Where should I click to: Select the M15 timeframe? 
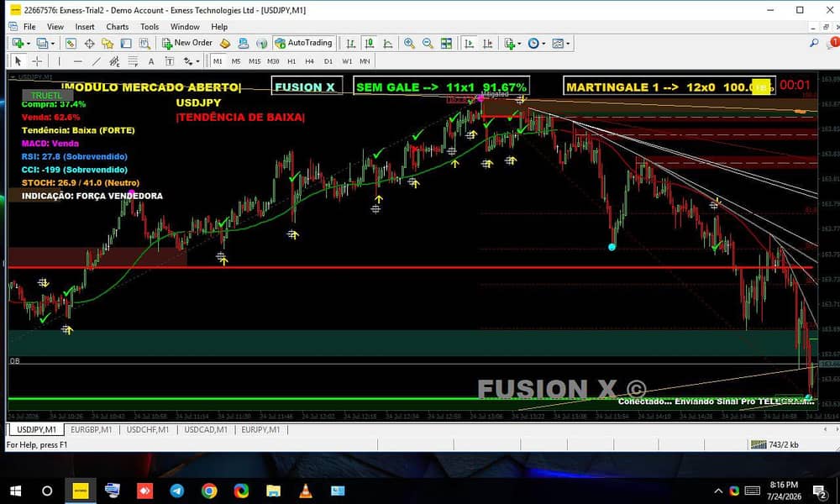pos(255,61)
